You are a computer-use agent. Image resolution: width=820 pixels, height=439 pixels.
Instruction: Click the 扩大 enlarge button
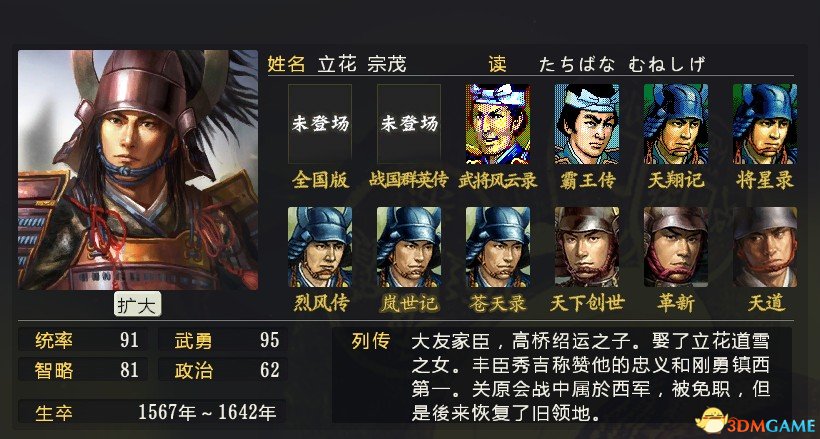click(x=138, y=305)
